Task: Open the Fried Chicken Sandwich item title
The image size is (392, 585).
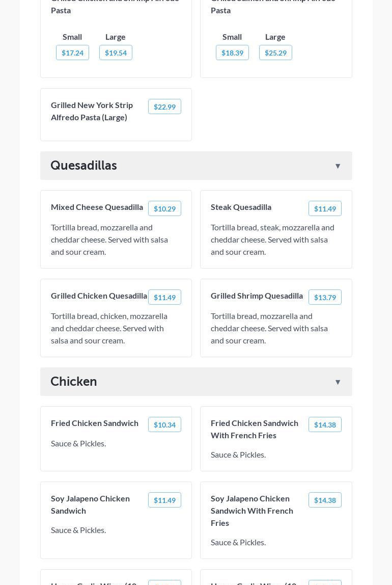Action: coord(94,423)
